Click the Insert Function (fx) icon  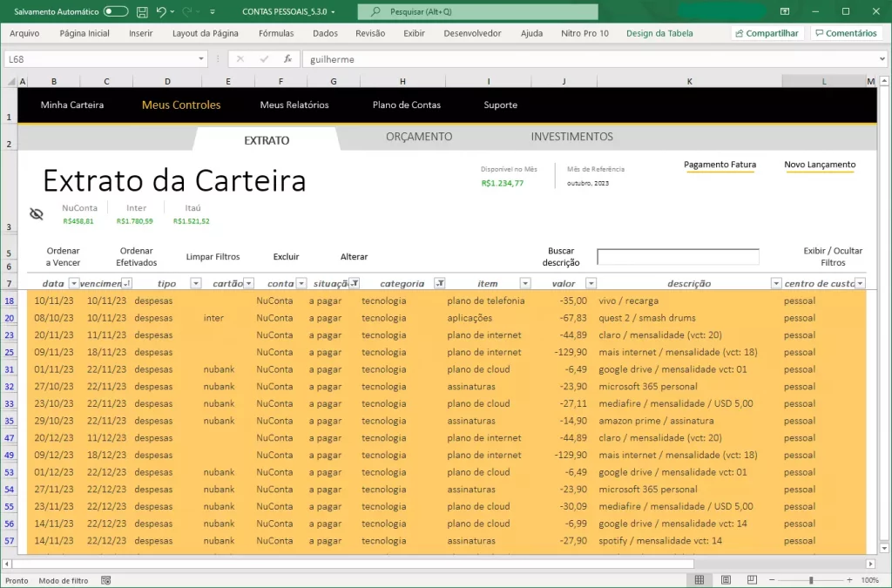point(287,59)
